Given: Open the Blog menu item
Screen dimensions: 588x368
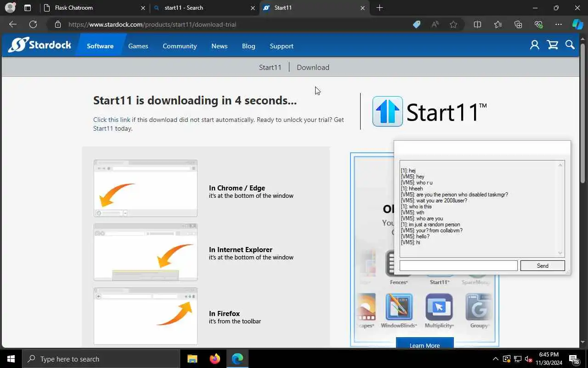Looking at the screenshot, I should (249, 46).
